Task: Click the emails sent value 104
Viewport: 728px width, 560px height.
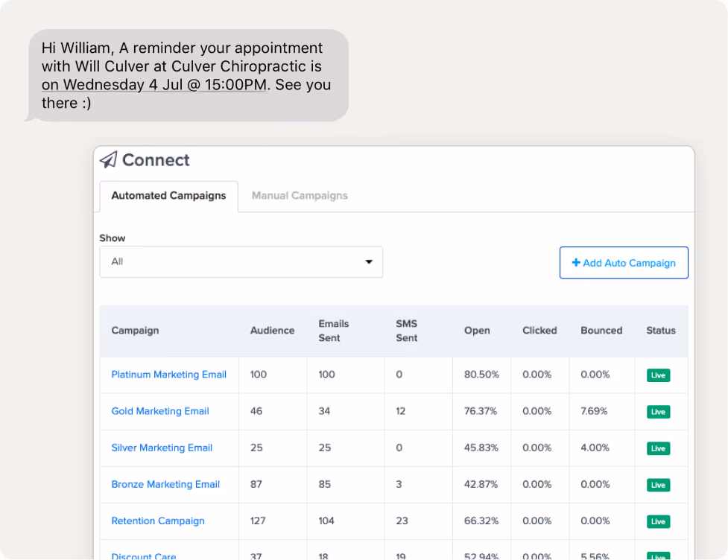Action: click(326, 521)
